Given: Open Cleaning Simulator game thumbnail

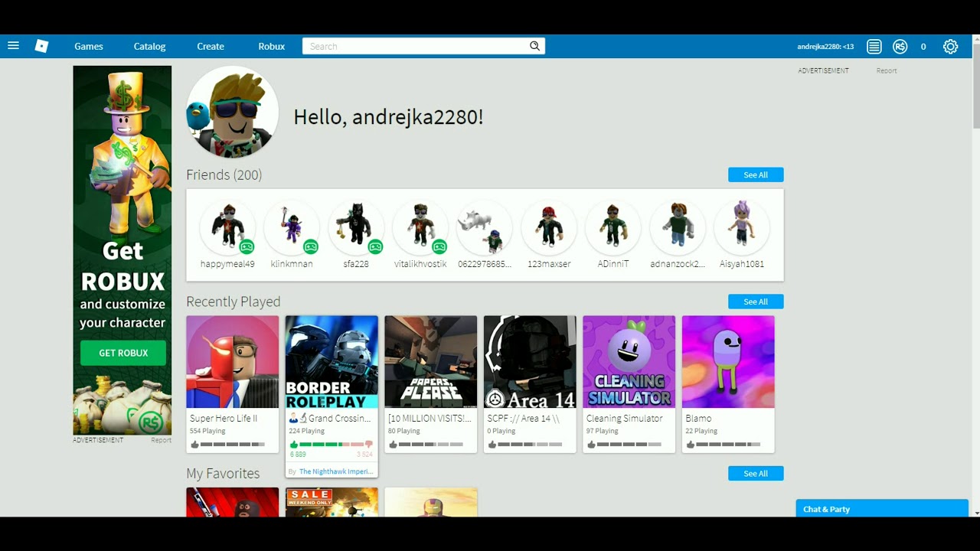Looking at the screenshot, I should [629, 362].
